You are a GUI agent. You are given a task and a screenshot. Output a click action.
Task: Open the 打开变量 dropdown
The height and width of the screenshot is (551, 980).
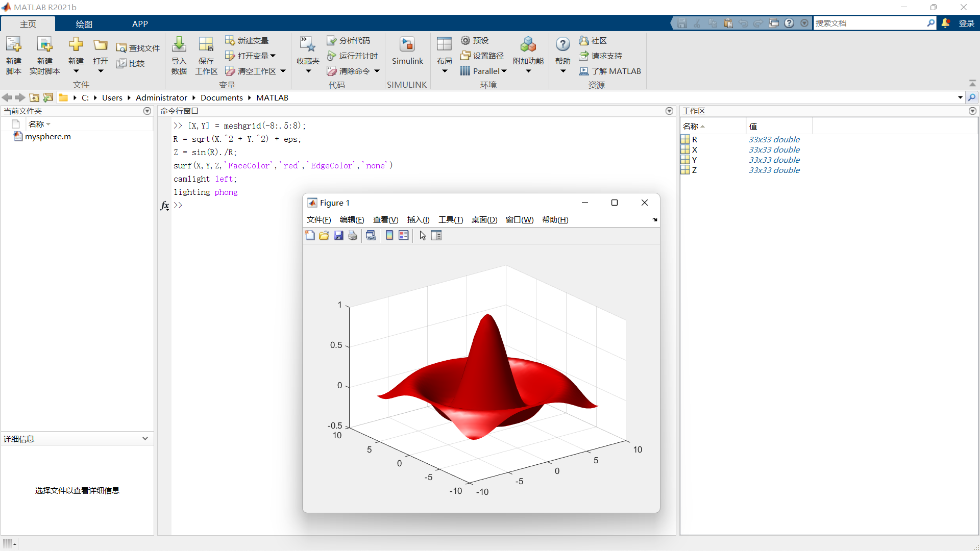[x=273, y=56]
